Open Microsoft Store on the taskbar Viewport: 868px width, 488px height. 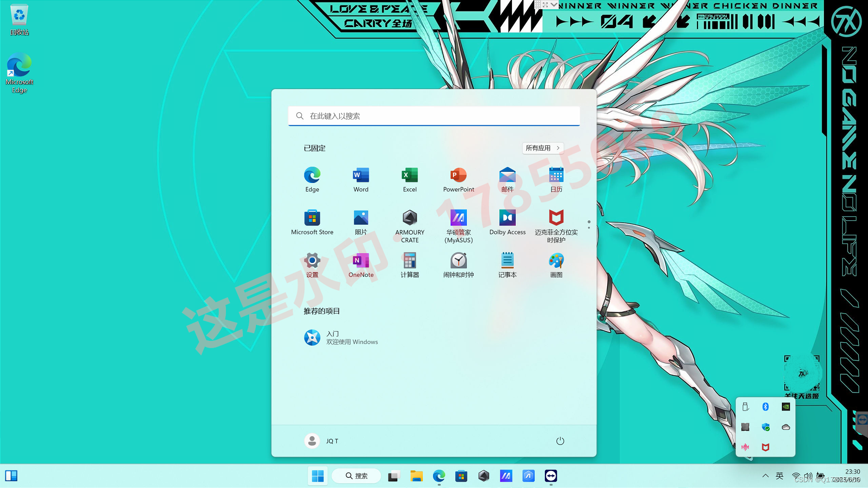tap(461, 476)
